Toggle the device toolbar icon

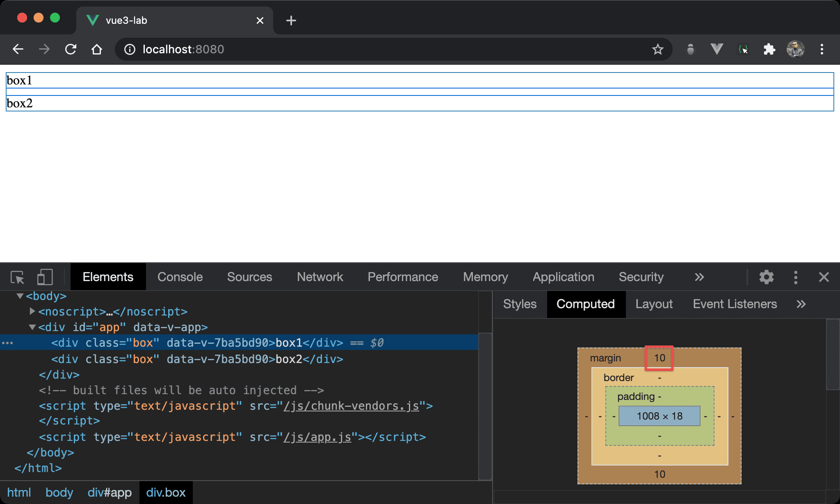click(45, 277)
